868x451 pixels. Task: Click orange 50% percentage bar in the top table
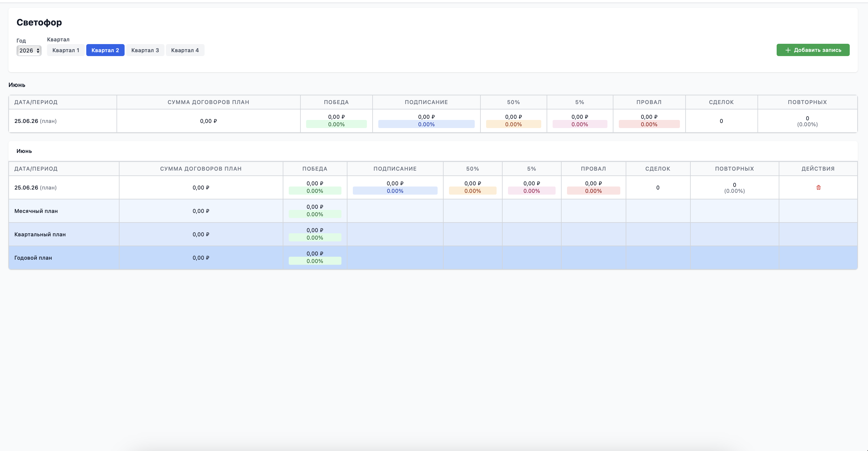pos(513,124)
